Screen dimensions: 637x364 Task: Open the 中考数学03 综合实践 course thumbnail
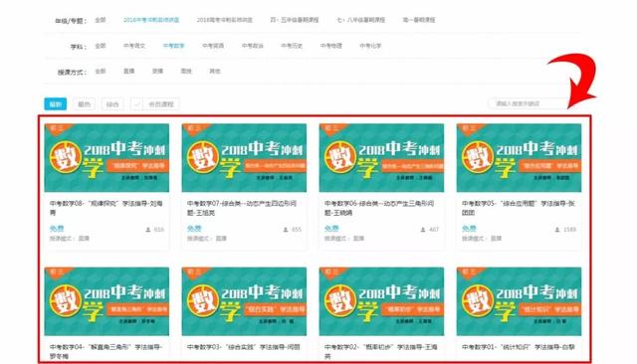coord(244,301)
